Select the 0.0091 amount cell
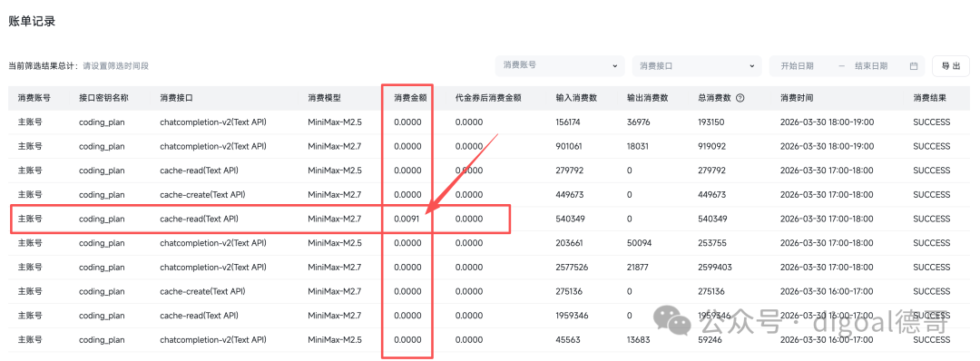The width and height of the screenshot is (980, 361). click(407, 220)
